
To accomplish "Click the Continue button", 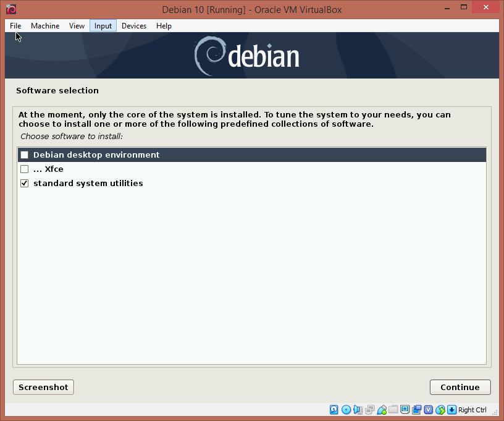I will coord(460,387).
